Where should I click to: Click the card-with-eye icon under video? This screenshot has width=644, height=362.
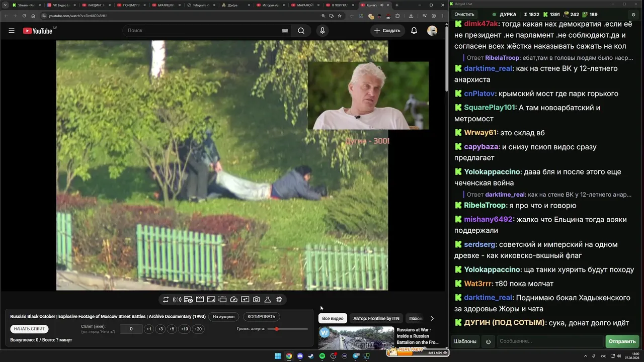[x=188, y=300]
